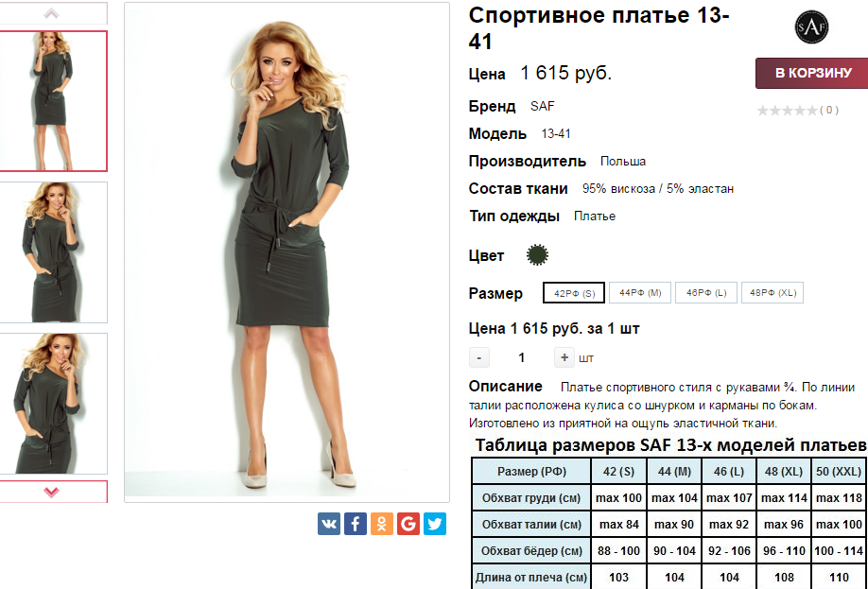View the third dress thumbnail
This screenshot has height=589, width=868.
click(x=51, y=404)
